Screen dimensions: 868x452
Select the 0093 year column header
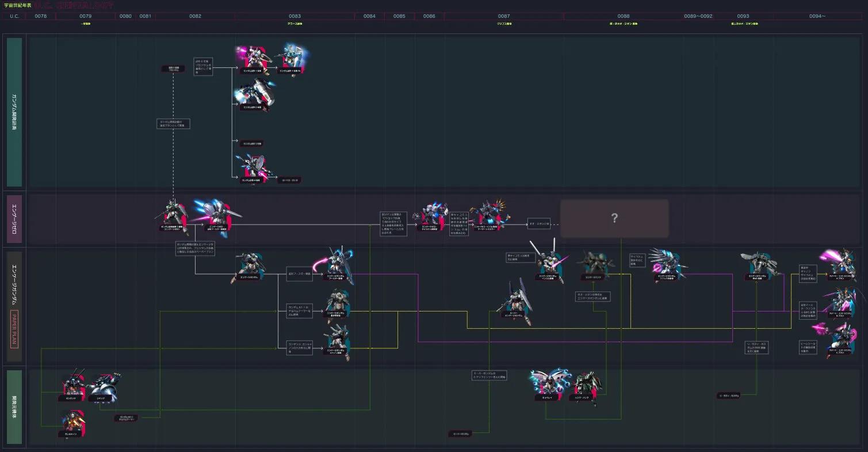(743, 16)
